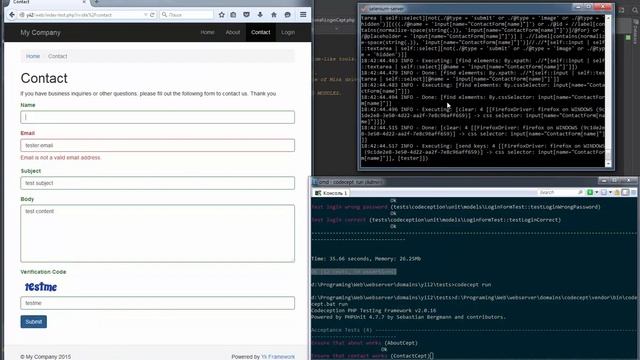Reload the page using refresh icon
This screenshot has height=360, width=640.
click(152, 15)
